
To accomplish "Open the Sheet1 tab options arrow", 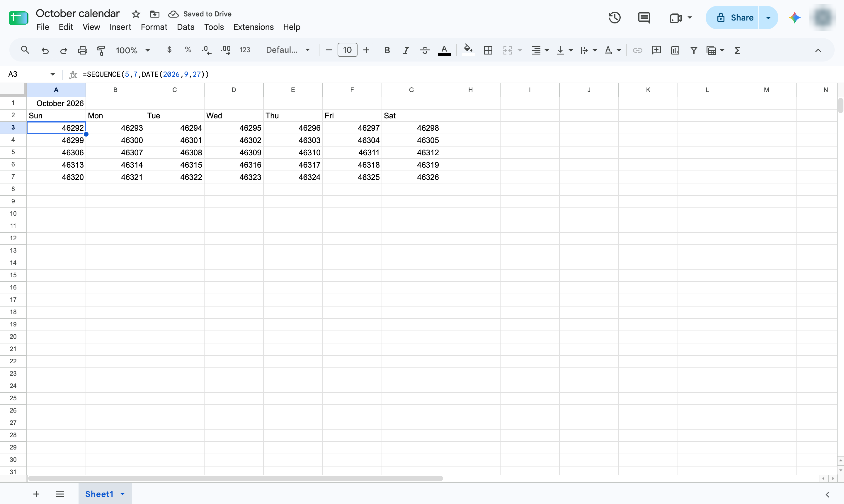I will 122,494.
